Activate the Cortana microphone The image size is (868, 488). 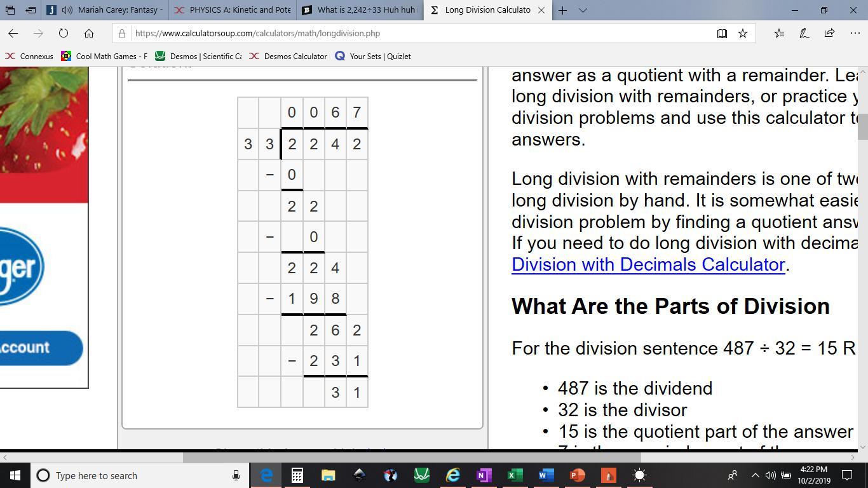click(236, 475)
